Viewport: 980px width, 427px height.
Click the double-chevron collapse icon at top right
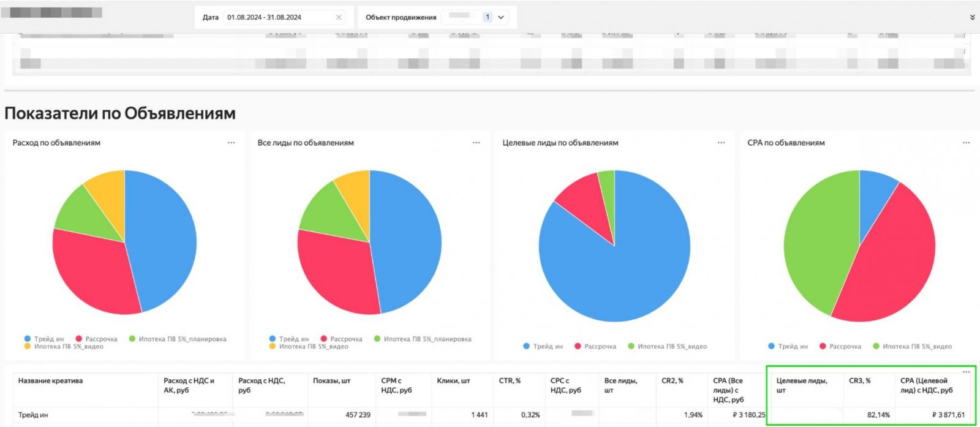[x=972, y=17]
